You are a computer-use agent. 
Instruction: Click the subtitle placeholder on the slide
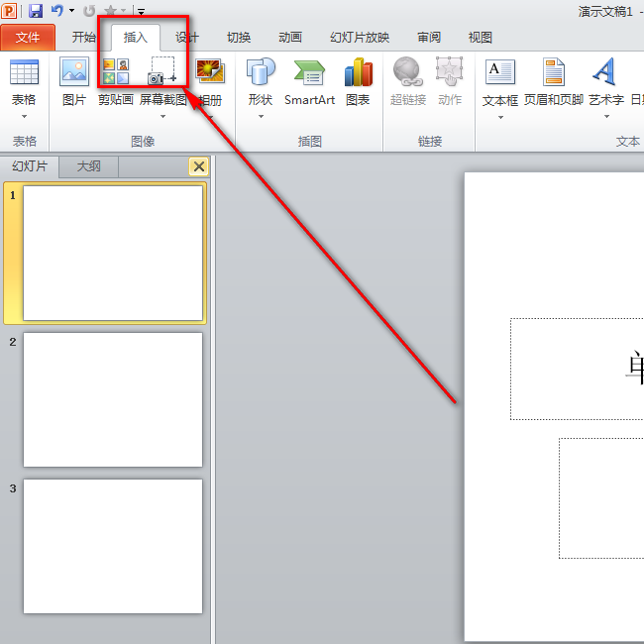[601, 498]
